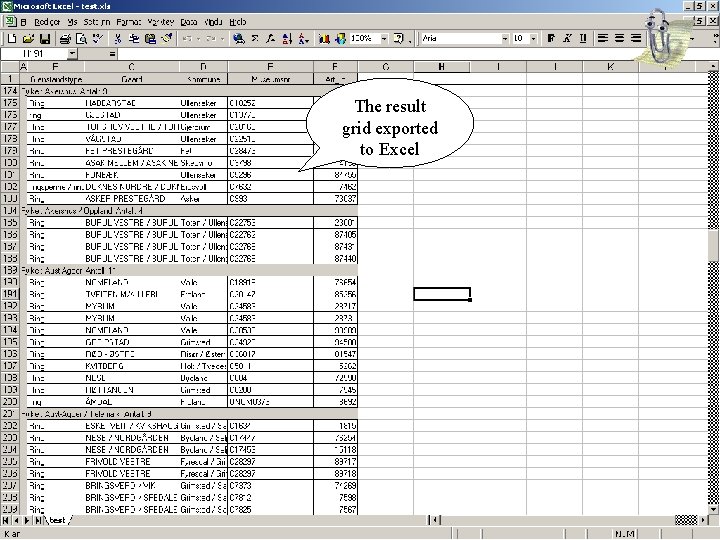Select cell 'ASKER PRESTEGÅRD' in row 183

[132, 199]
